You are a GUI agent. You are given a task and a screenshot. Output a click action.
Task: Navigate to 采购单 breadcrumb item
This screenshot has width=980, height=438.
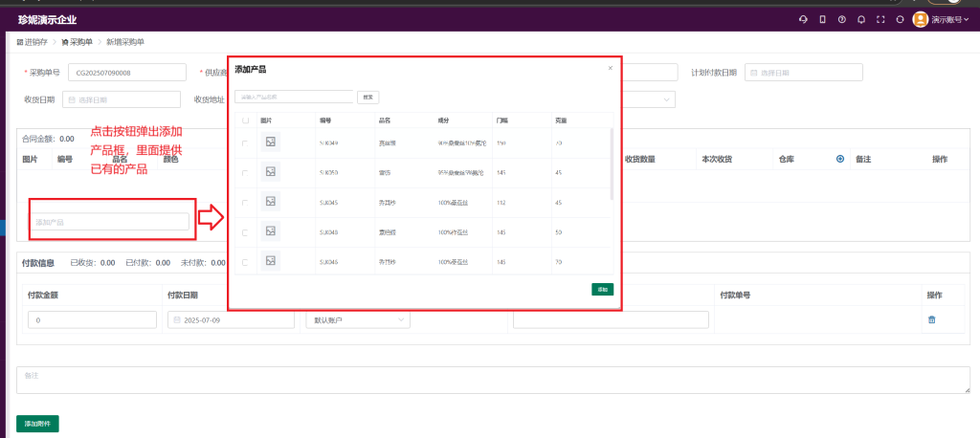[77, 42]
